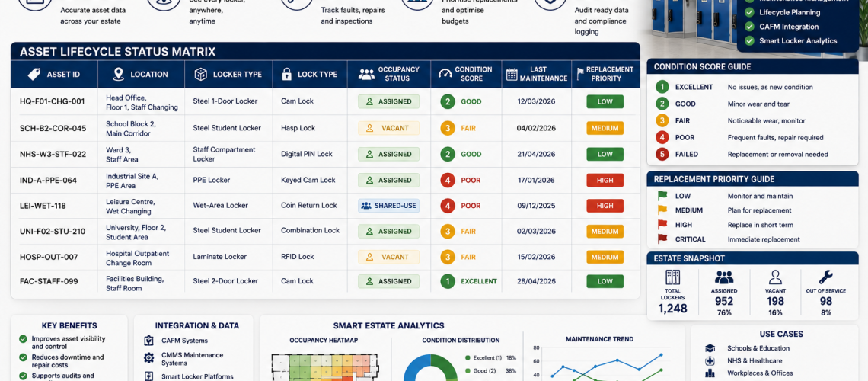Click the NHS & Healthcare cross icon
The height and width of the screenshot is (381, 868).
point(710,361)
